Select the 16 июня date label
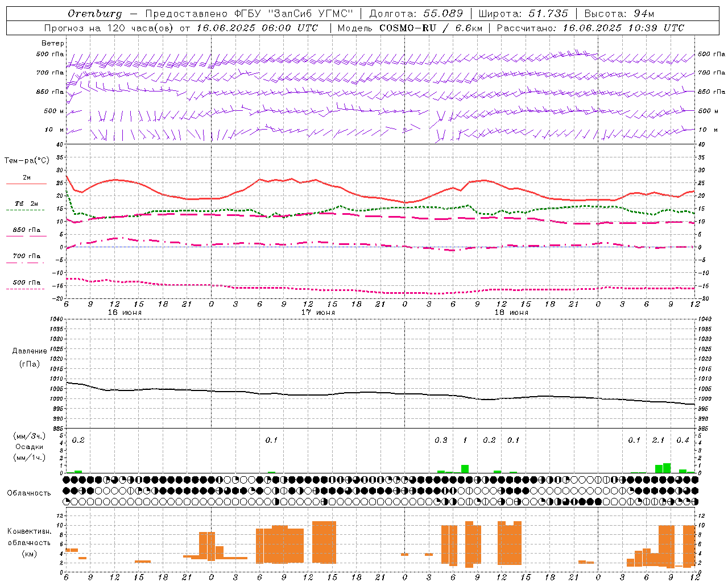 click(125, 313)
